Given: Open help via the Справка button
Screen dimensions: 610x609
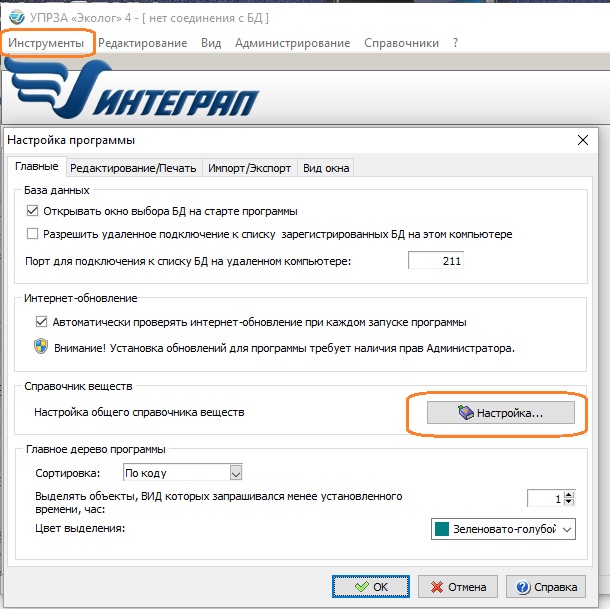Looking at the screenshot, I should click(x=545, y=587).
